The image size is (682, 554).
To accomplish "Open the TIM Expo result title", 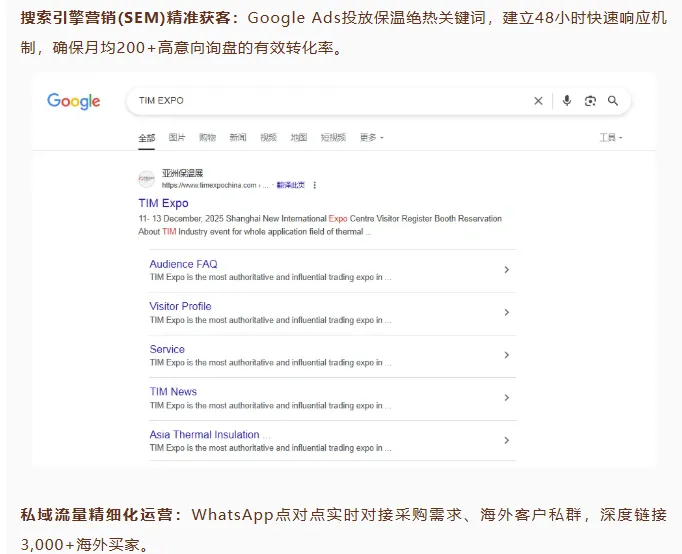I will [x=164, y=203].
